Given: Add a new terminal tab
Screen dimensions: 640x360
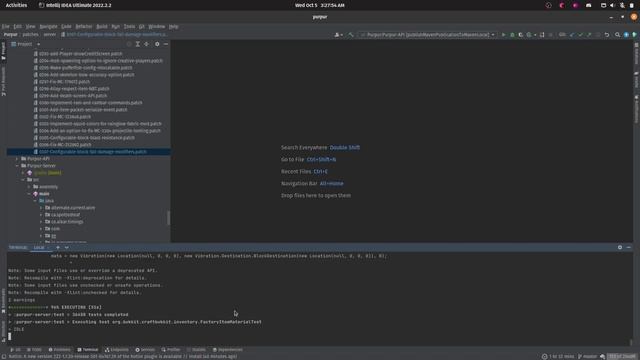Looking at the screenshot, I should (x=58, y=248).
